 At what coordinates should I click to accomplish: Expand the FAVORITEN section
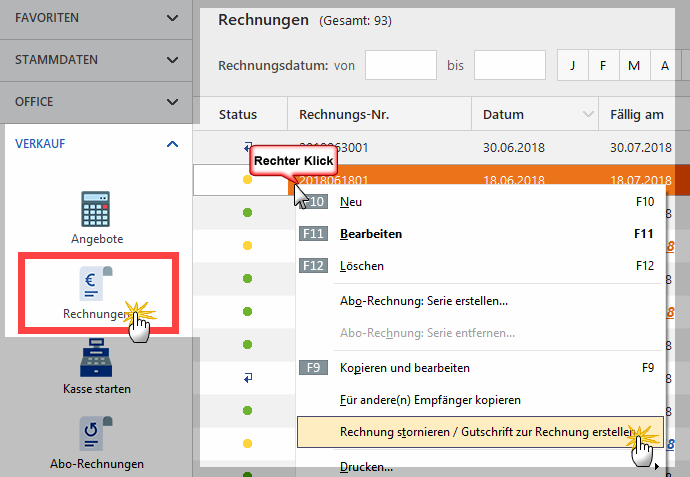point(96,18)
